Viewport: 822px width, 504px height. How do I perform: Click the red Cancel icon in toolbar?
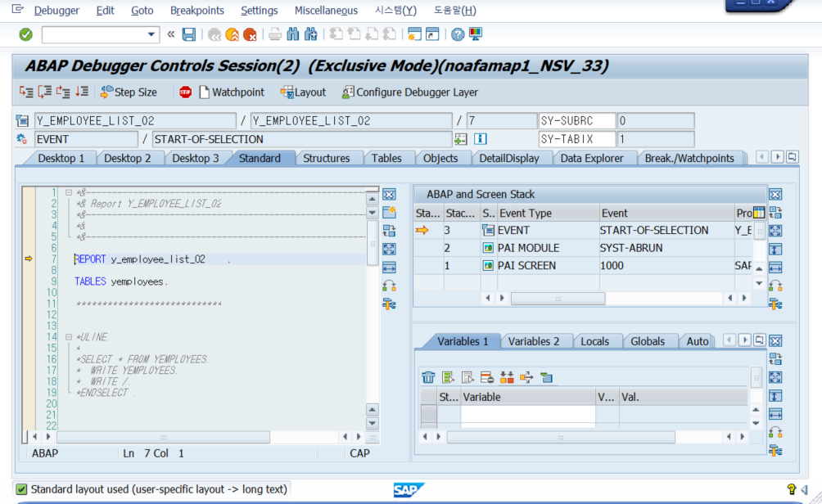tap(250, 34)
